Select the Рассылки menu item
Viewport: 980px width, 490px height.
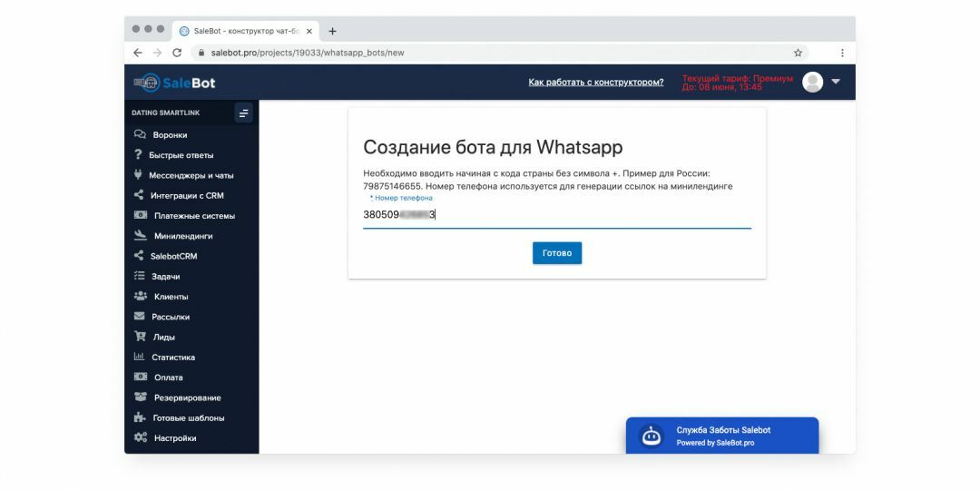point(170,317)
